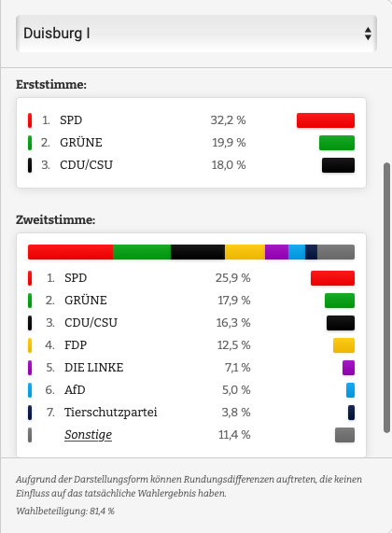Click the red SPD 25,9 % Zweitstimme bar

coord(332,278)
